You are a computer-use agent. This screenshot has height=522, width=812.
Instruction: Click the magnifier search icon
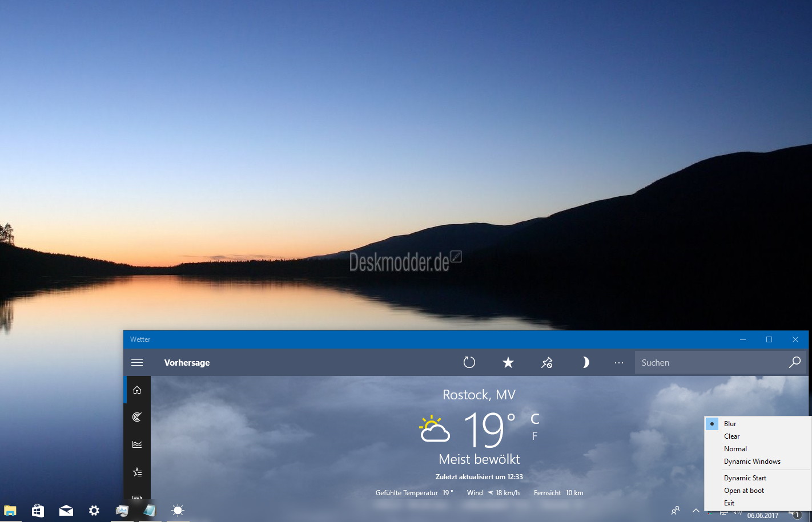(x=795, y=362)
